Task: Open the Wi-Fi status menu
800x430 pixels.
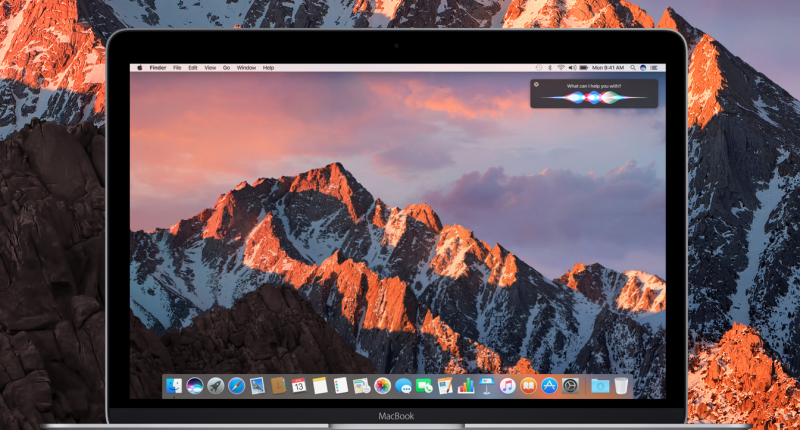Action: pyautogui.click(x=561, y=67)
